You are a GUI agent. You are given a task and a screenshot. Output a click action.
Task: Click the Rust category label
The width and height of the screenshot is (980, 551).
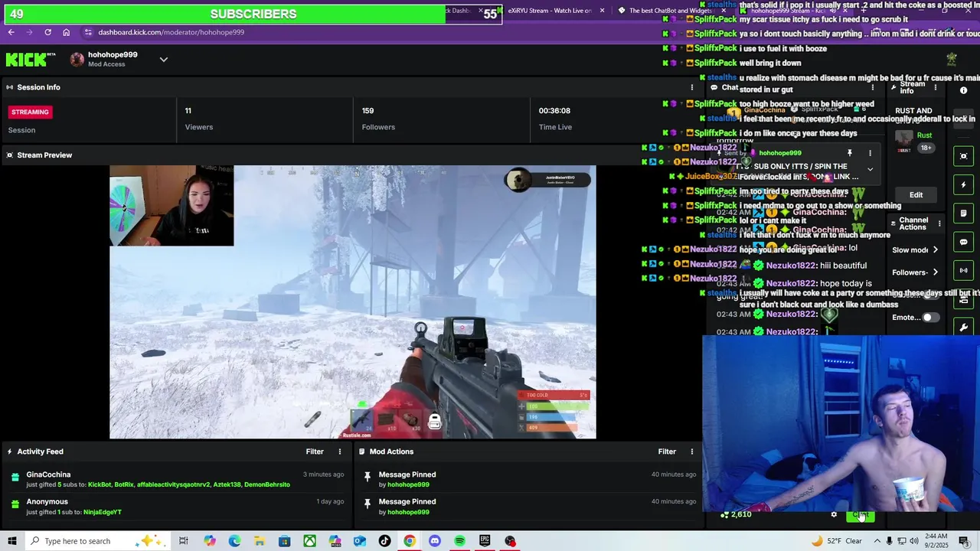[x=924, y=135]
